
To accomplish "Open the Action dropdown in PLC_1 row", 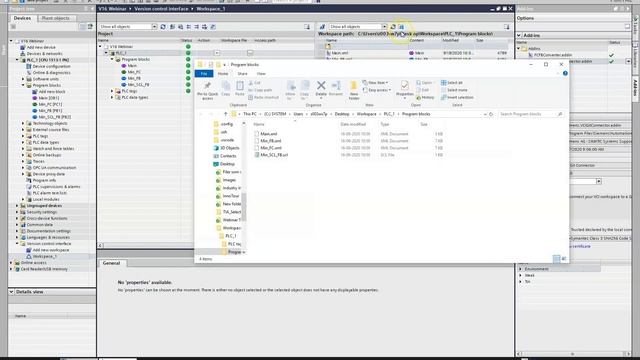I will [x=217, y=53].
